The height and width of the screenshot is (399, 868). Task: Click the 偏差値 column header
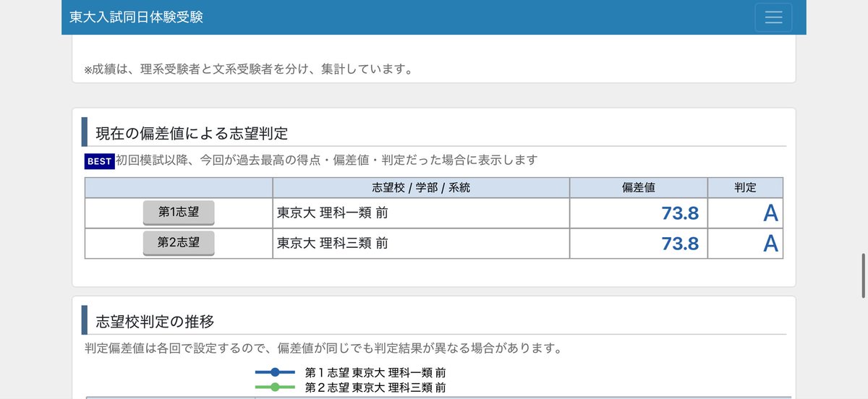[x=639, y=187]
